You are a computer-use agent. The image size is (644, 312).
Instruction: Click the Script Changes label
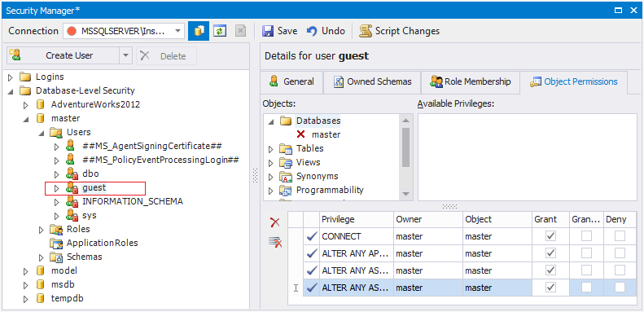click(x=407, y=31)
